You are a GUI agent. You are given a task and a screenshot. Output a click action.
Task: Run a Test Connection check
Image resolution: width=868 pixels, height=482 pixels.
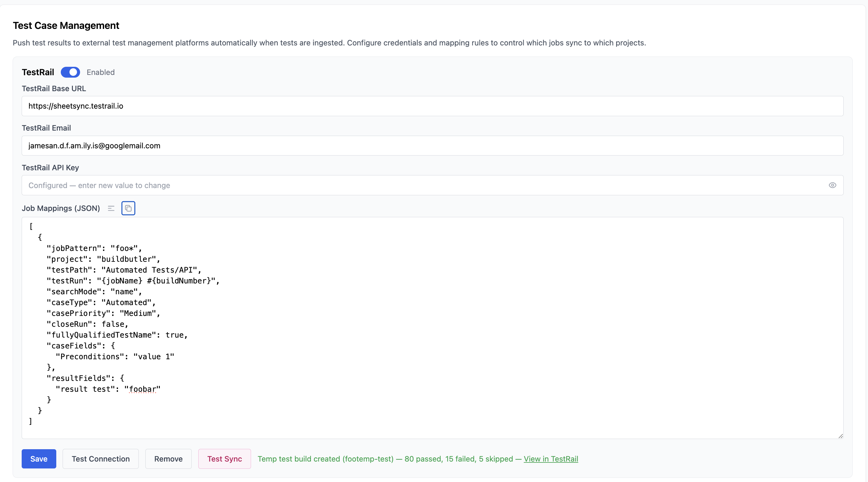(x=101, y=459)
